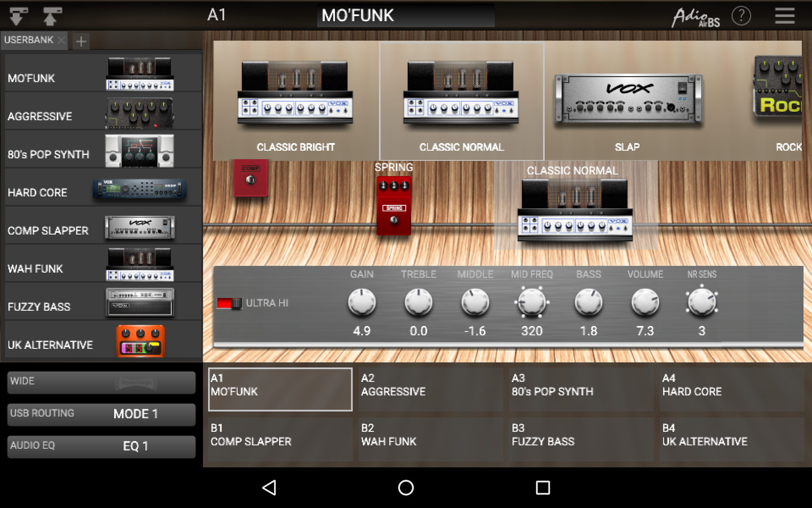The image size is (812, 508).
Task: Toggle the ULTRA HI switch
Action: 229,303
